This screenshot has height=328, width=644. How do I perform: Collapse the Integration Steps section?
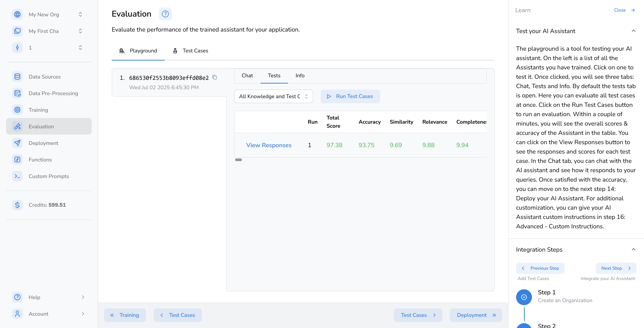(634, 250)
